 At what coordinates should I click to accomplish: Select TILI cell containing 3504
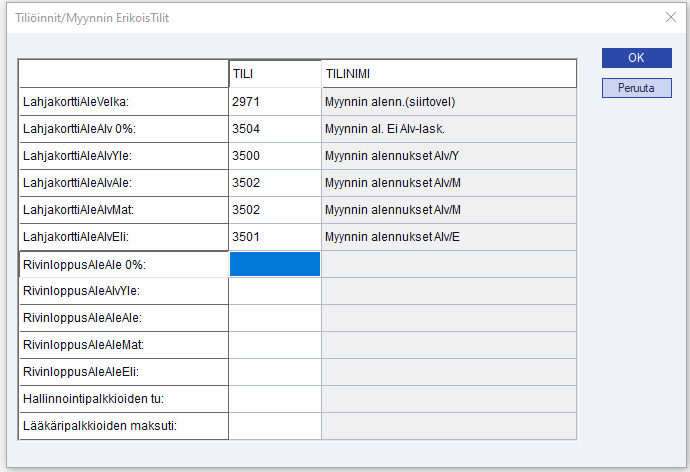275,128
